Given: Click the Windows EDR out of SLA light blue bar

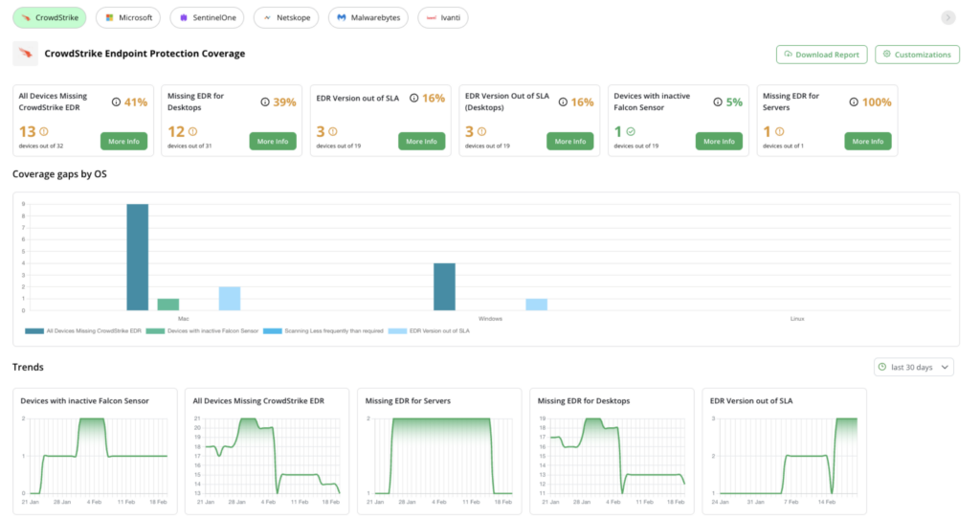Looking at the screenshot, I should click(x=536, y=305).
